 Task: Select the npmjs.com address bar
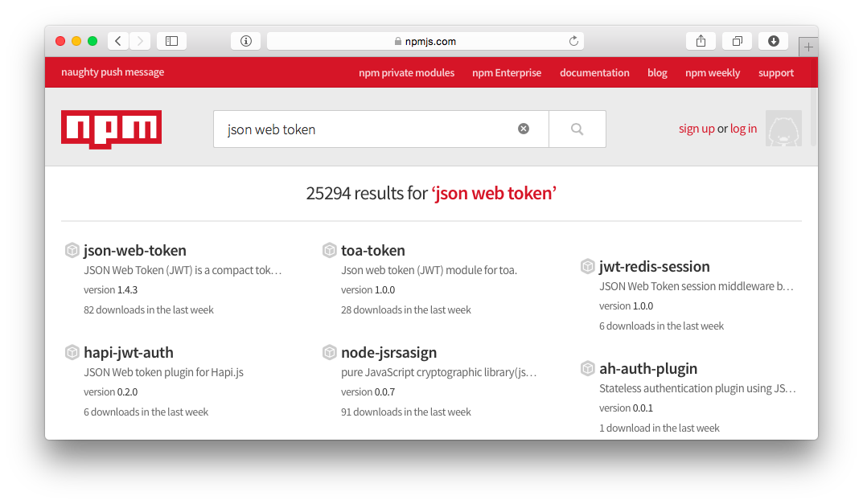tap(425, 41)
